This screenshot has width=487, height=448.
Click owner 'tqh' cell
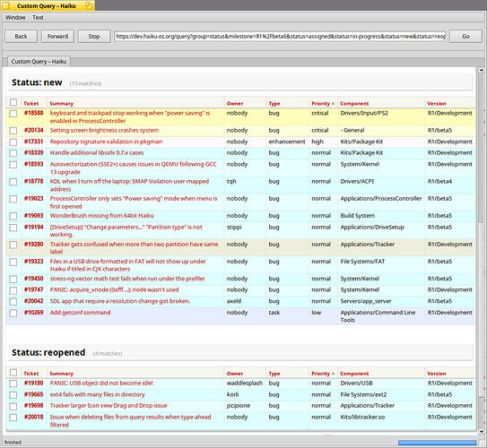pos(231,181)
